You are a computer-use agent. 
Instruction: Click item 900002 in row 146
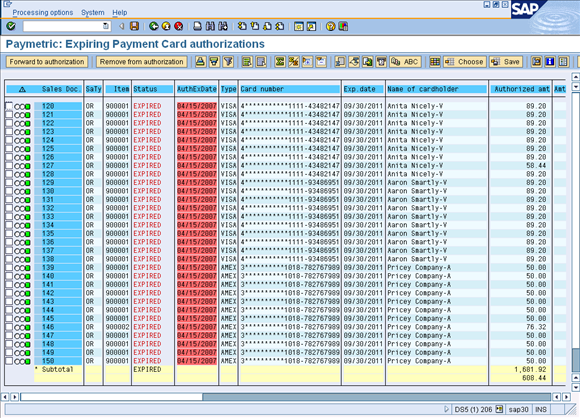(117, 327)
